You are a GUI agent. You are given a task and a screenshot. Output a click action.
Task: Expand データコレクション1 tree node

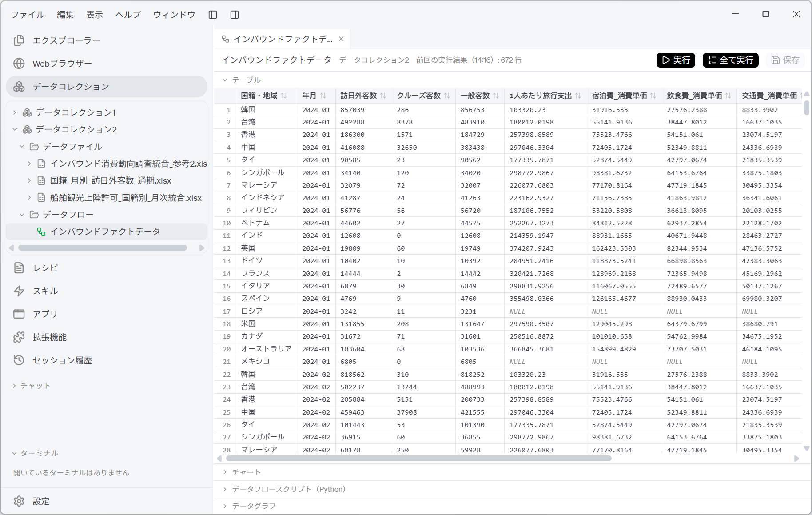pyautogui.click(x=15, y=112)
